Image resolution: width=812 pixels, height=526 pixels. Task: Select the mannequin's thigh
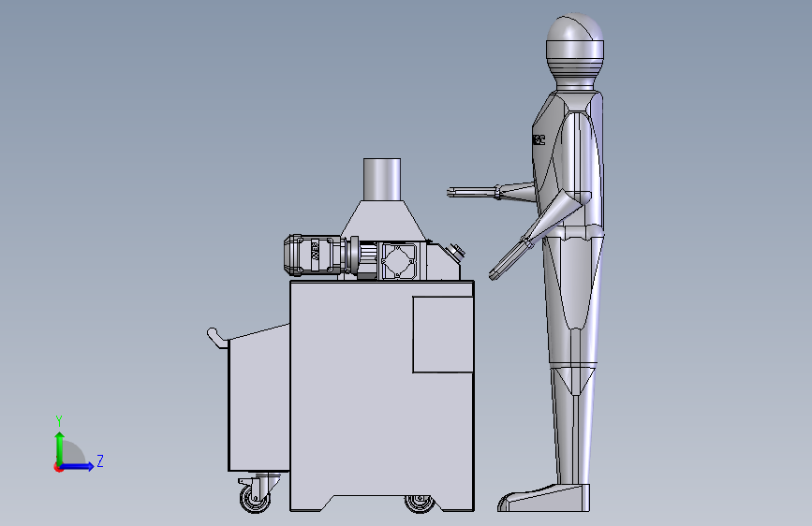[572, 300]
